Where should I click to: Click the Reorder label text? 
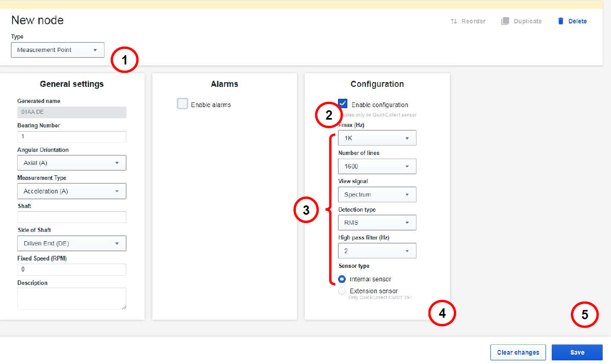473,21
